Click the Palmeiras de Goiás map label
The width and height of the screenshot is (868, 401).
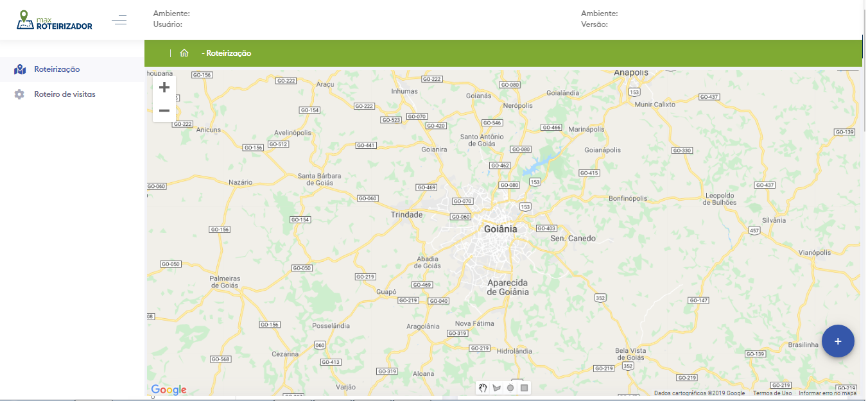[x=225, y=282]
